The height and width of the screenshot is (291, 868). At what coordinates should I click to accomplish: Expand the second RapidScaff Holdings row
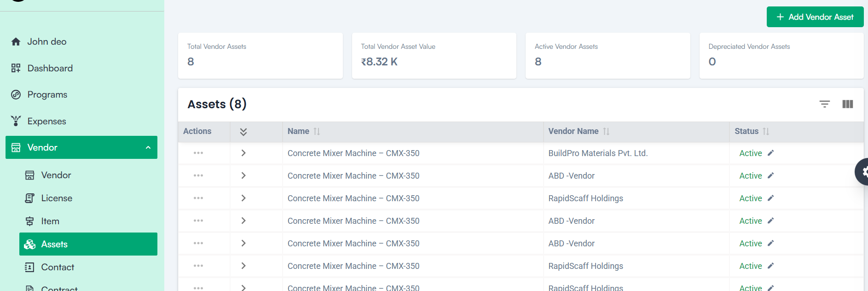pos(243,266)
